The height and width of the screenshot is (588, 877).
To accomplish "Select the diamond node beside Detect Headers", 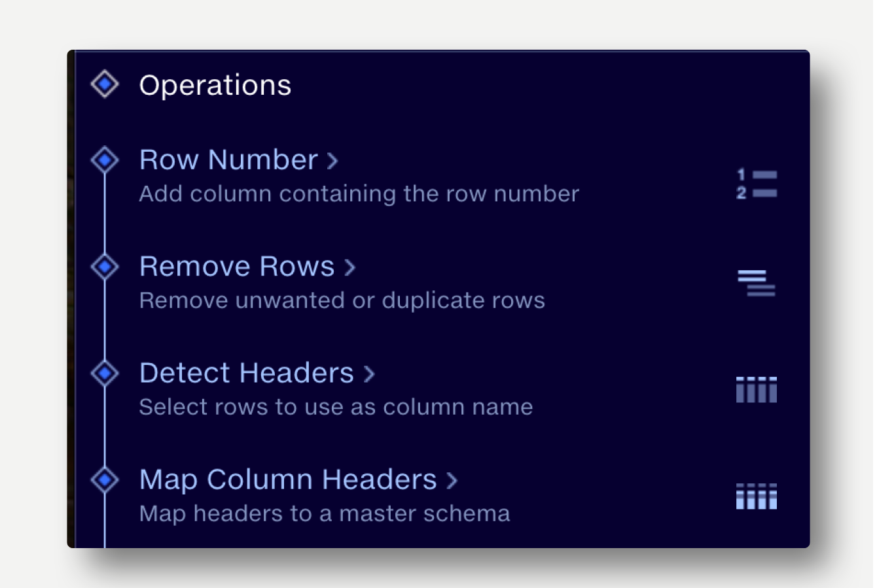I will click(105, 373).
